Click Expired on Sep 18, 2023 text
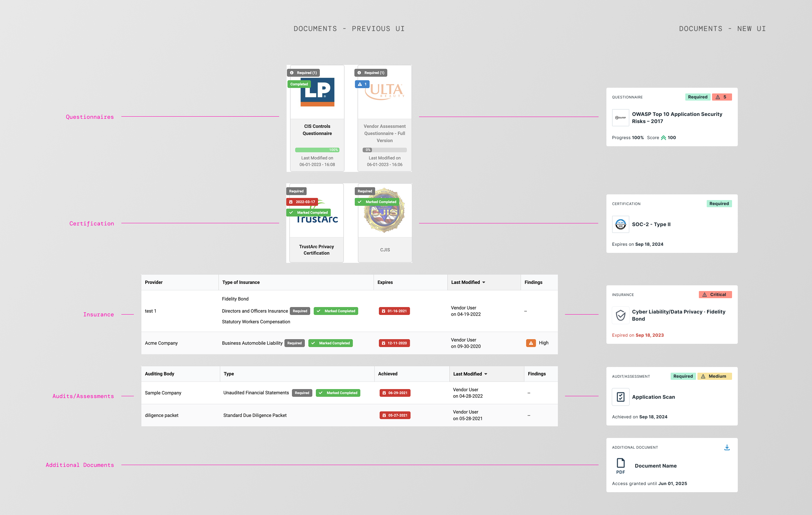 click(638, 335)
